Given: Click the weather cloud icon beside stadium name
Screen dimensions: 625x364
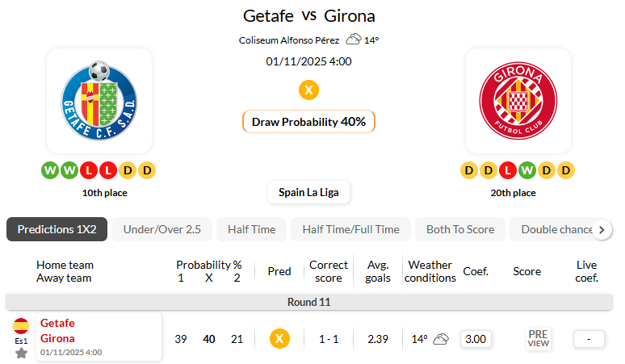Looking at the screenshot, I should coord(354,40).
